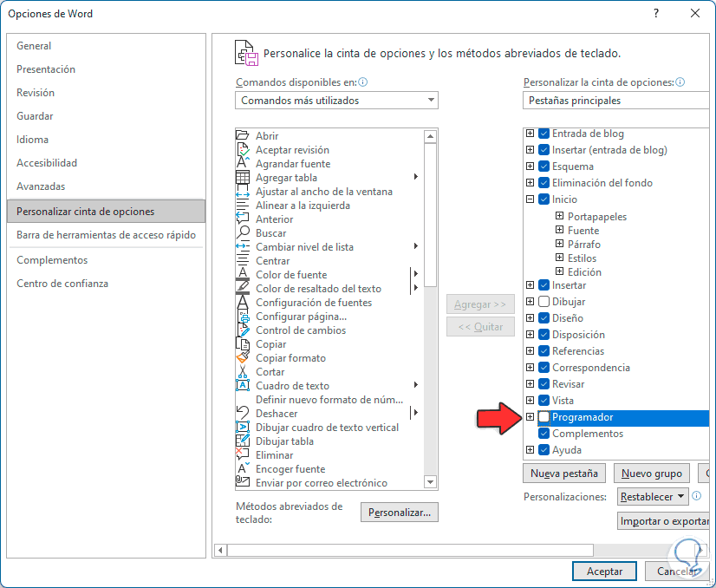
Task: Open the help question mark in title bar
Action: (656, 13)
